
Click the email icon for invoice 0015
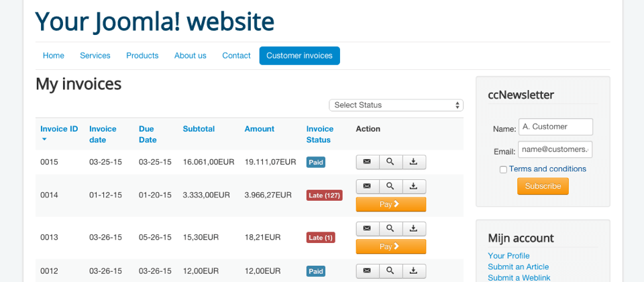[x=367, y=162]
